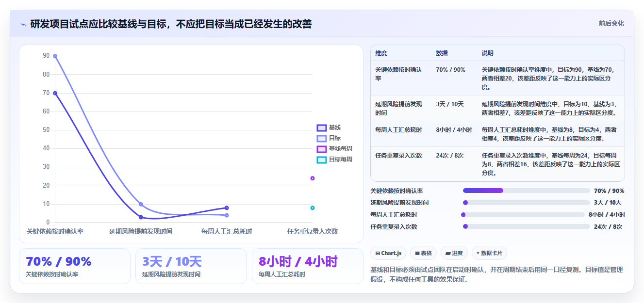Click the footer note starting 基线和目标必须
644x303 pixels.
pos(496,274)
